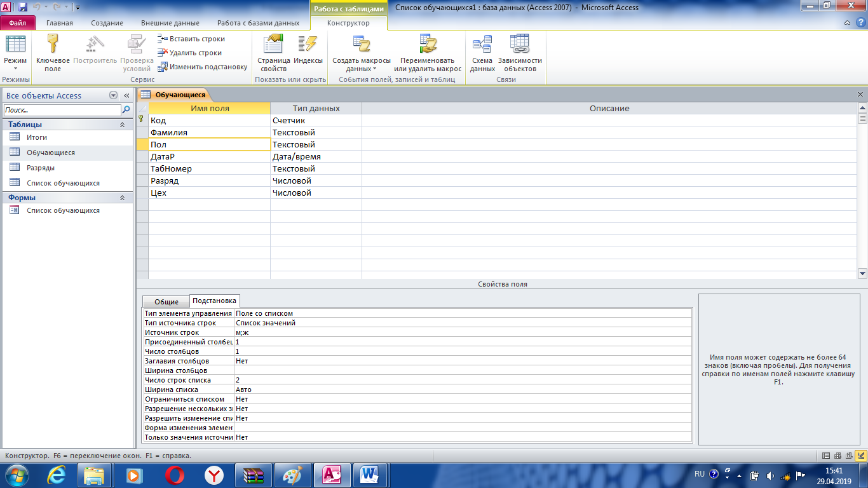Viewport: 868px width, 488px height.
Task: Click the navigation pane Поиск field
Action: [x=61, y=110]
